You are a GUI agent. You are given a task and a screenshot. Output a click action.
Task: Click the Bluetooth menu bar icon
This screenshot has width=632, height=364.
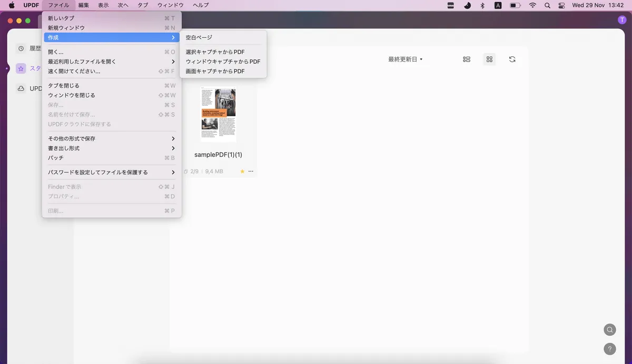[482, 5]
